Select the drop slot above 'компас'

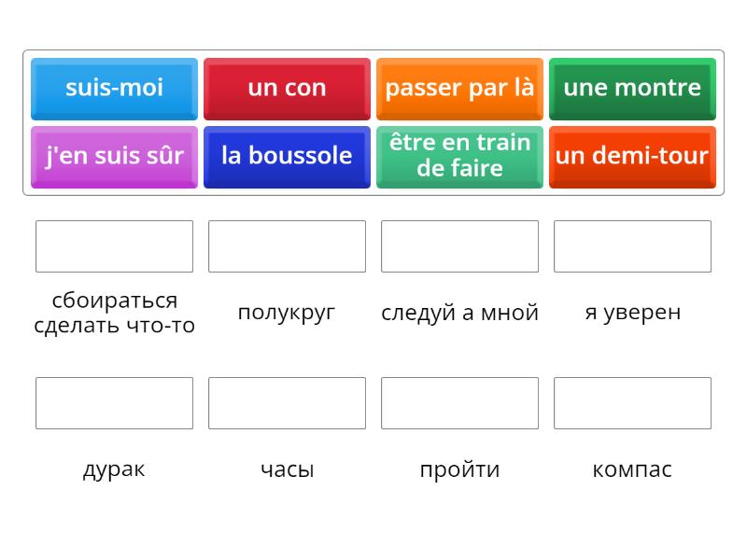632,403
